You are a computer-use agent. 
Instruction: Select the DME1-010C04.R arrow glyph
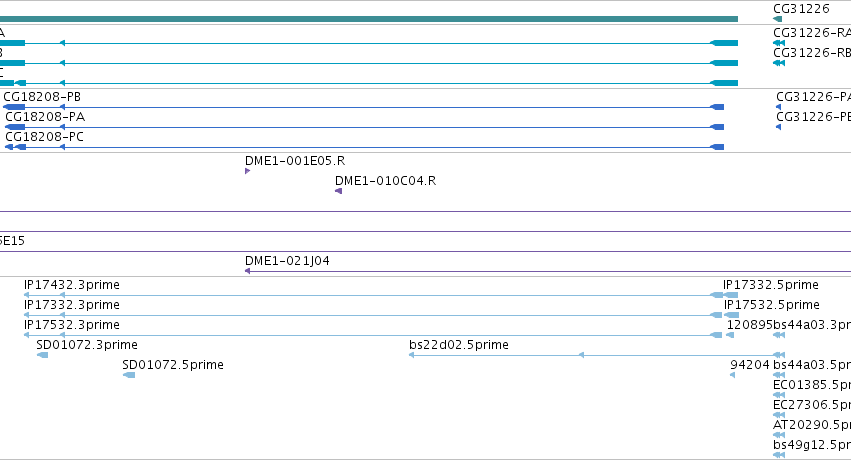point(339,191)
